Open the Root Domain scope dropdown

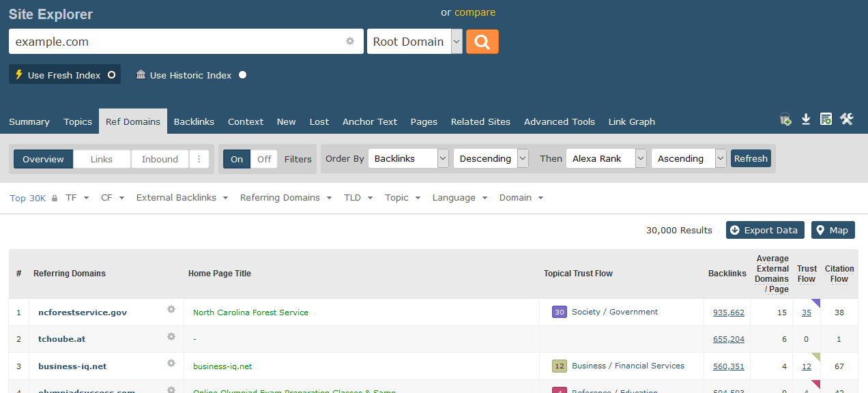point(415,42)
